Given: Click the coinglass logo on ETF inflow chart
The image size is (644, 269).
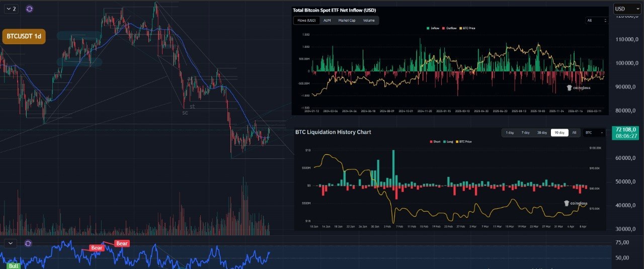Looking at the screenshot, I should pos(579,87).
